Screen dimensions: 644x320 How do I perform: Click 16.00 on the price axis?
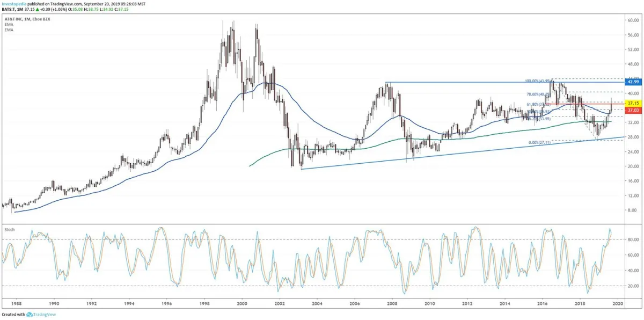[x=632, y=181]
